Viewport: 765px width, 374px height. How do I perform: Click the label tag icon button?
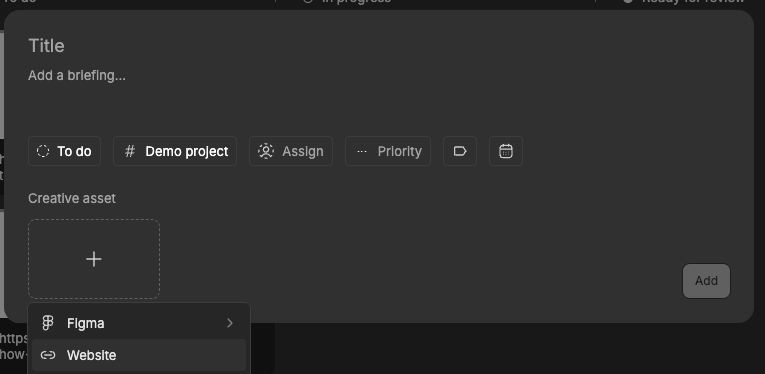point(460,151)
